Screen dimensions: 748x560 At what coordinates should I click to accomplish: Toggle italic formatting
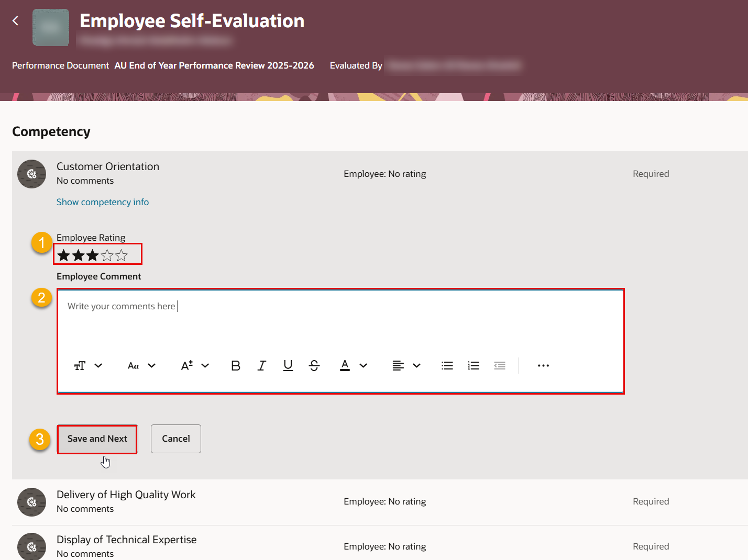(262, 366)
